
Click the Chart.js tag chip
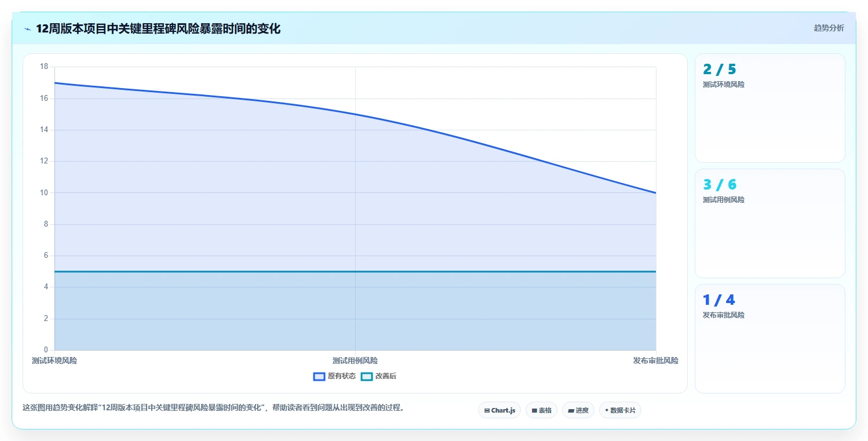499,410
